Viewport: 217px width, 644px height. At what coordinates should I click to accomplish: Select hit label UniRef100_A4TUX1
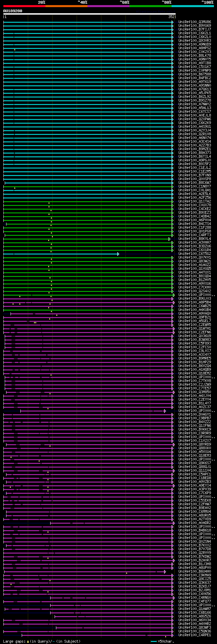pos(195,272)
